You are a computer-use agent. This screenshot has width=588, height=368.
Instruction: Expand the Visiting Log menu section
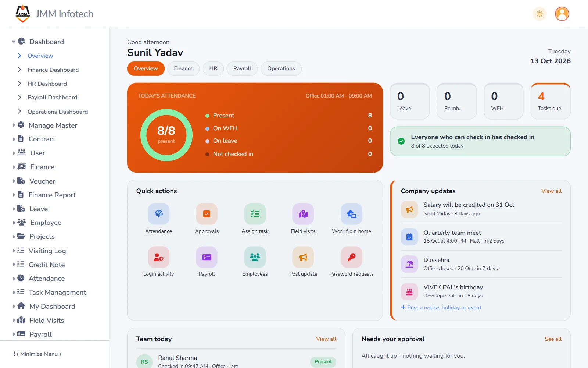14,251
